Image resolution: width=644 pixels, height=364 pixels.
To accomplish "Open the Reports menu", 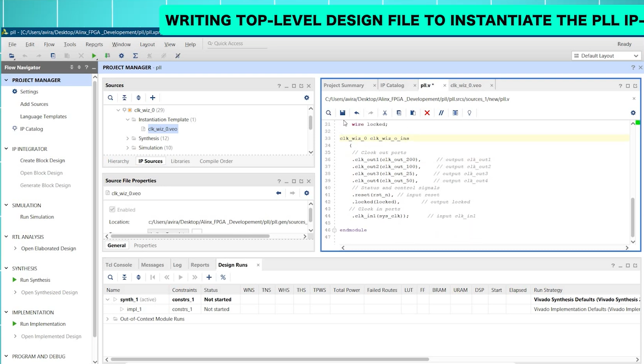I will (x=94, y=44).
